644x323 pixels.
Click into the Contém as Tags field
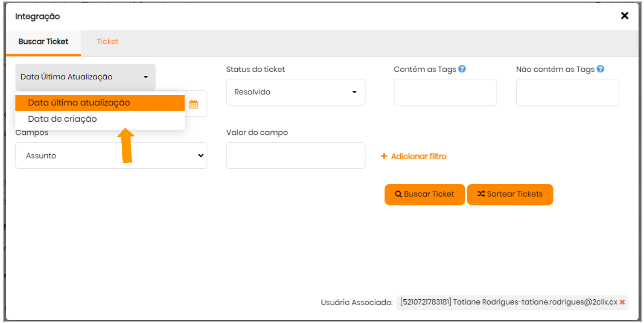point(445,93)
